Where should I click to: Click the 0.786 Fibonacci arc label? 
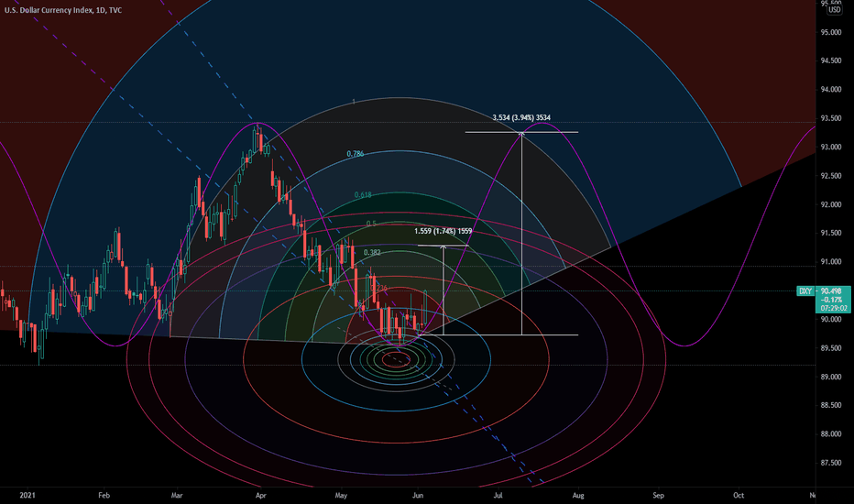tap(356, 154)
